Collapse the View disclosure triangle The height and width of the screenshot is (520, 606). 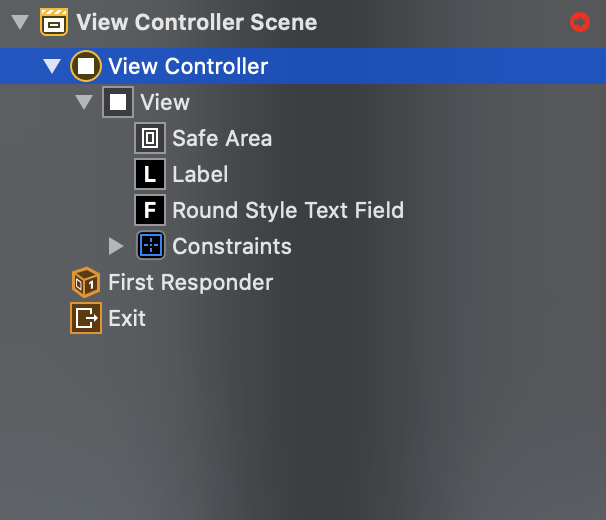point(84,102)
